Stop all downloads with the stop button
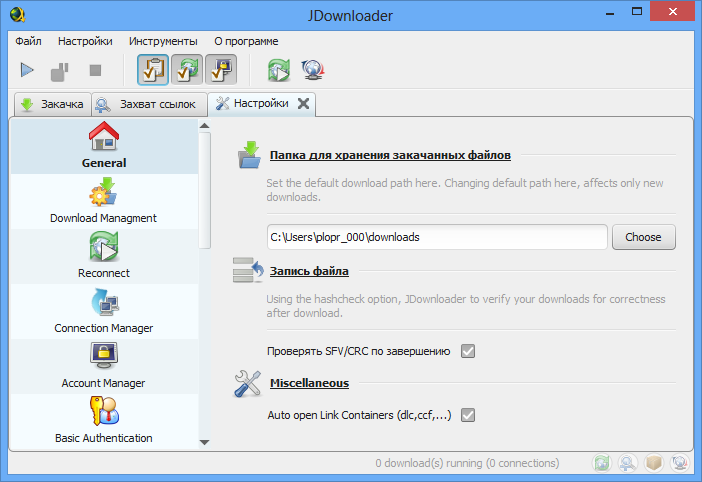 [x=95, y=70]
